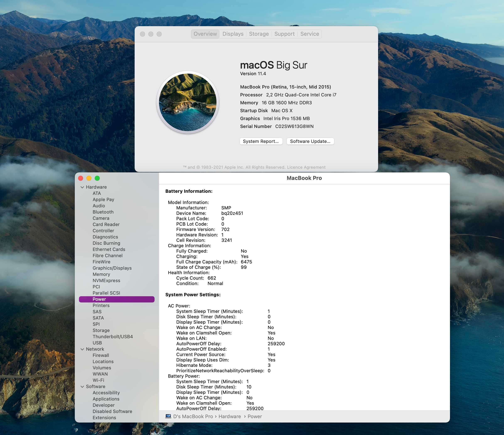Close the System Report window with the red button
504x435 pixels.
point(81,178)
